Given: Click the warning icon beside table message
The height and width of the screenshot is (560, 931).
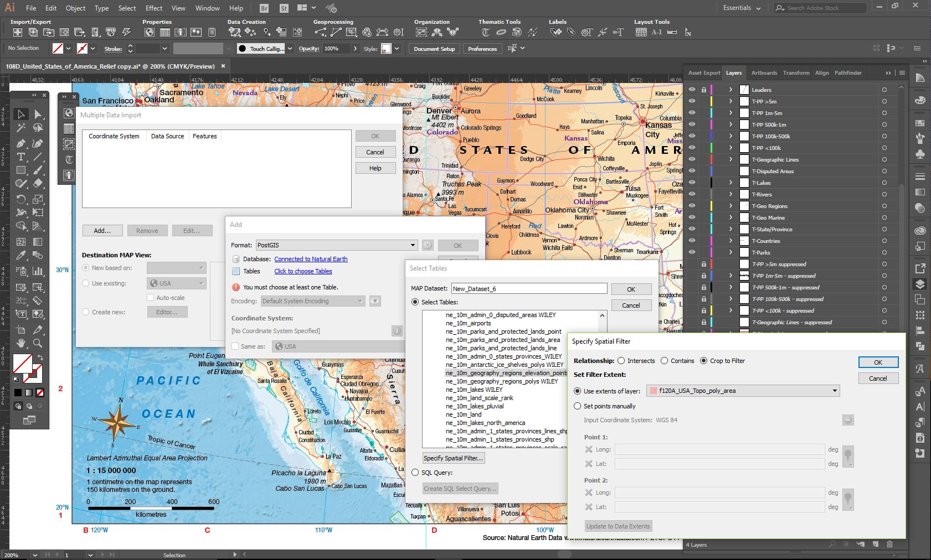Looking at the screenshot, I should 235,287.
